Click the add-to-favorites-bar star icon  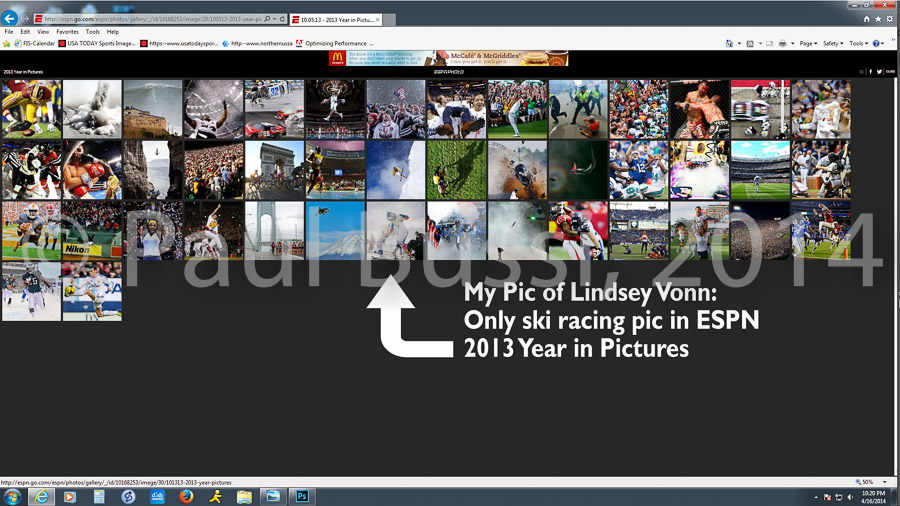click(x=6, y=44)
